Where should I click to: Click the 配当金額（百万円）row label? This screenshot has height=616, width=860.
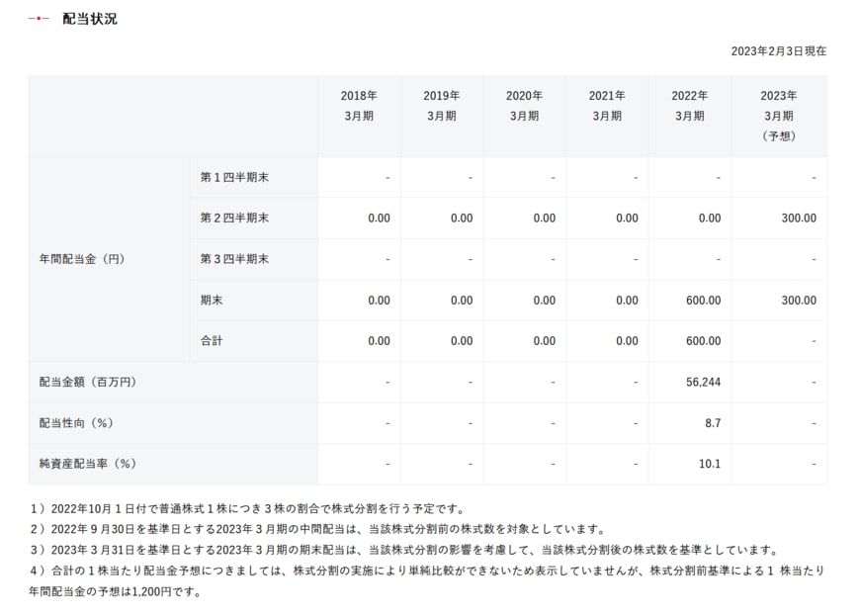pyautogui.click(x=87, y=382)
